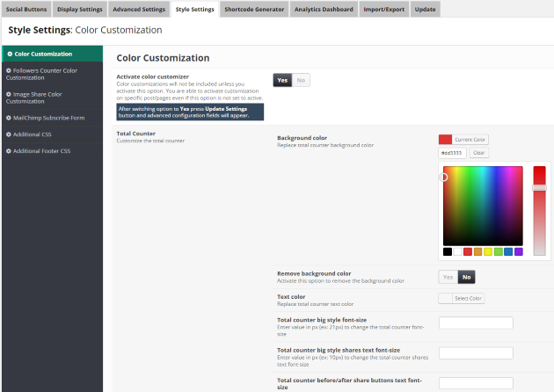Image resolution: width=554 pixels, height=392 pixels.
Task: Click the gear icon beside Followers Counter Color
Action: pyautogui.click(x=9, y=70)
